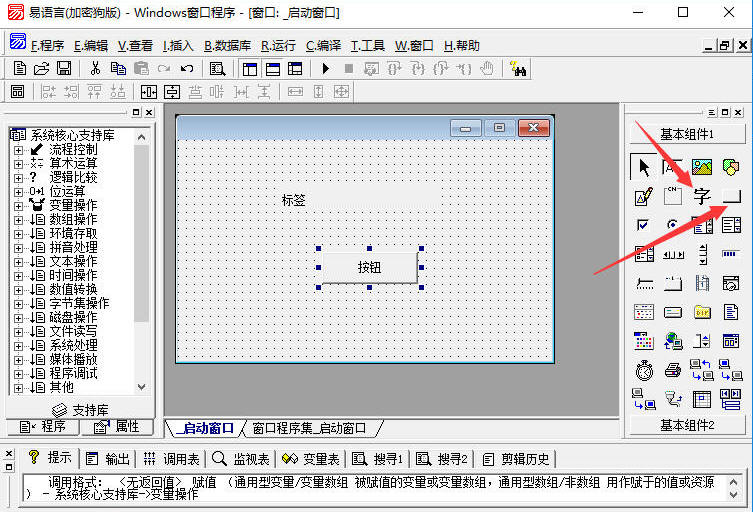Select the pointer arrow tool in component box
The width and height of the screenshot is (753, 512).
click(x=644, y=166)
